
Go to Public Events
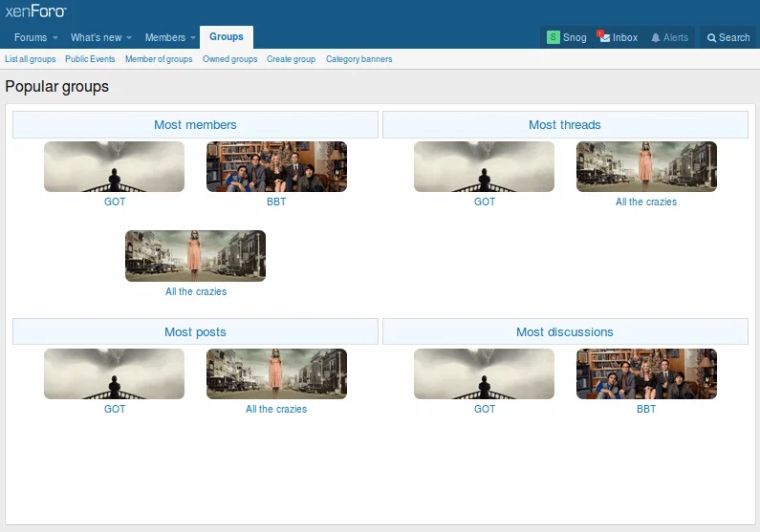tap(90, 59)
